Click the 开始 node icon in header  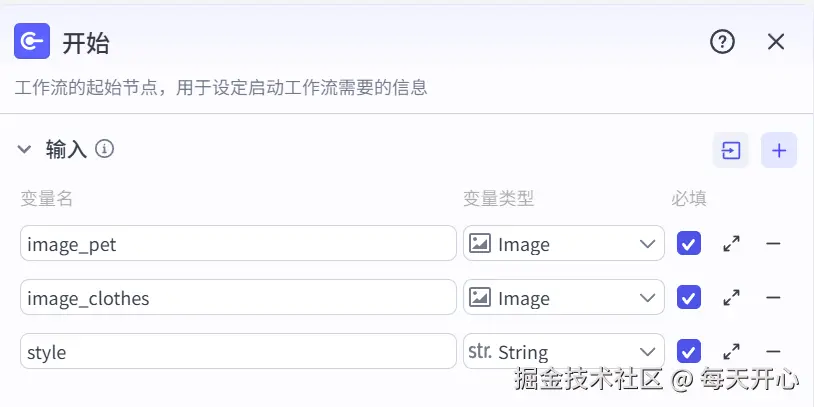coord(32,41)
